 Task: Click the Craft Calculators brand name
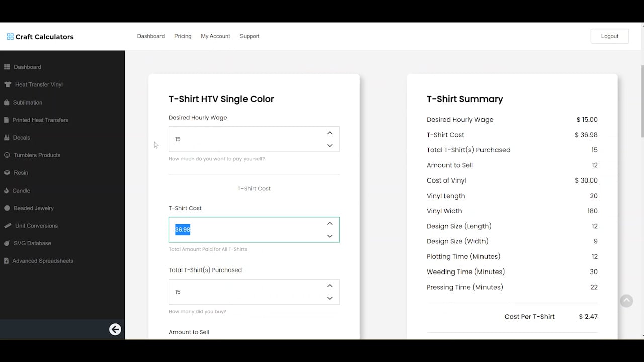[44, 37]
